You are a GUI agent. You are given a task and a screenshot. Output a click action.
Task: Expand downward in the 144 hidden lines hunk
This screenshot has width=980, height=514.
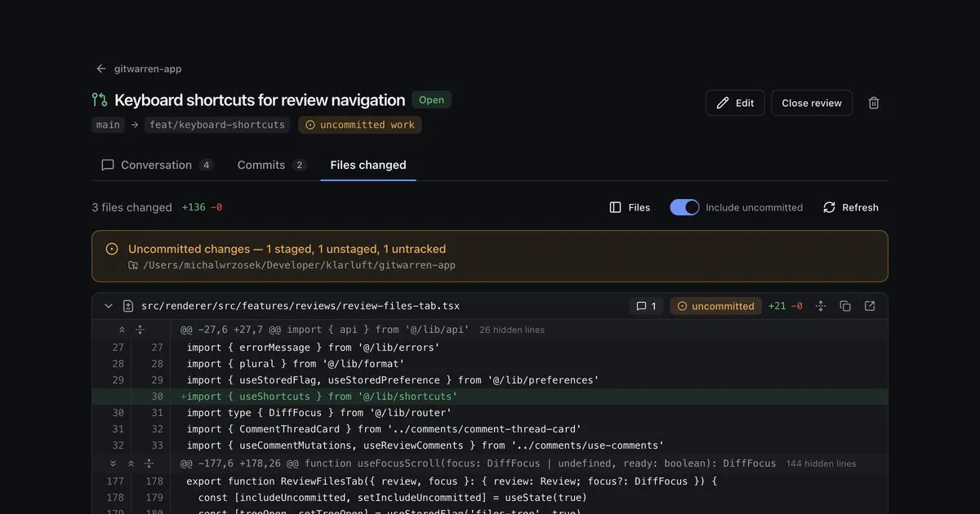(x=114, y=463)
